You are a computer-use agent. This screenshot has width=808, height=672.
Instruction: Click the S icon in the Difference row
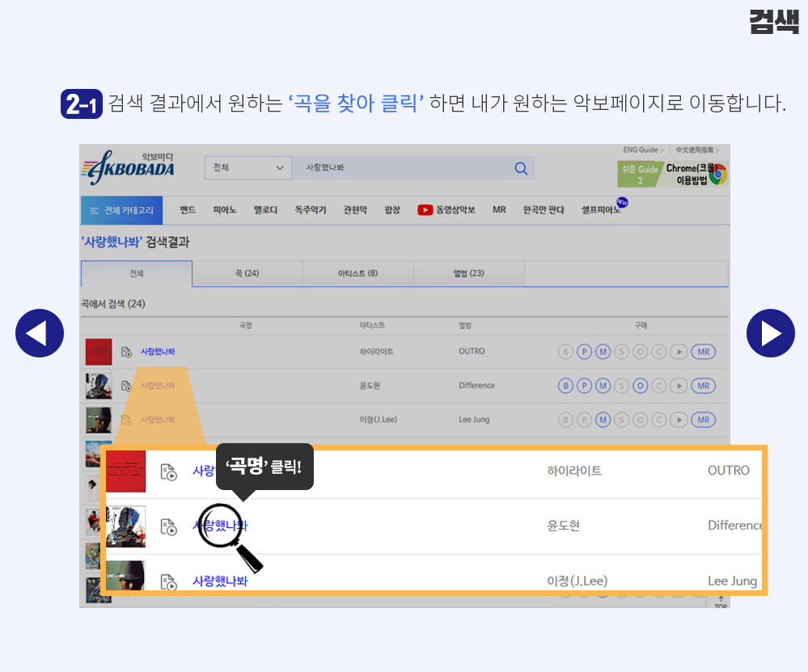(x=621, y=386)
